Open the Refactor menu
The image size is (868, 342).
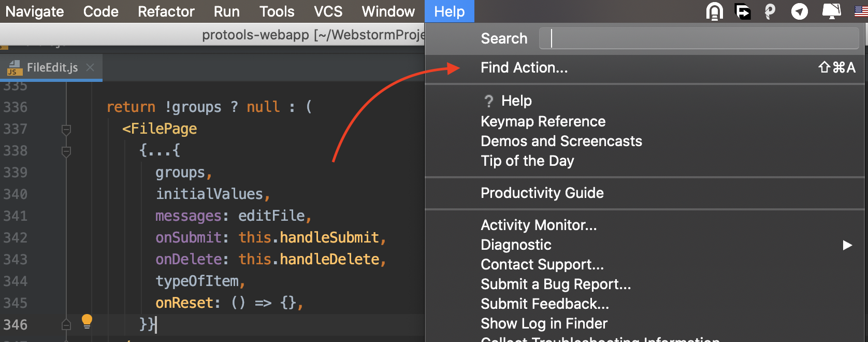point(166,11)
